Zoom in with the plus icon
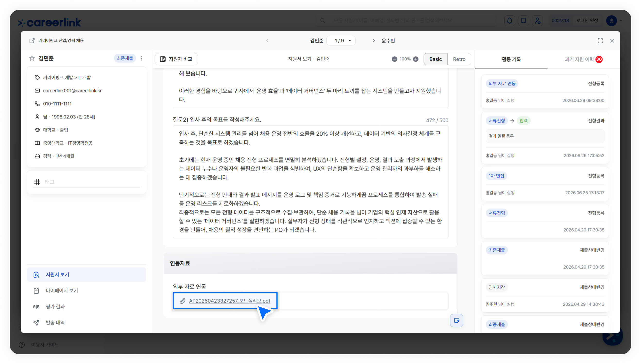641x364 pixels. point(416,59)
